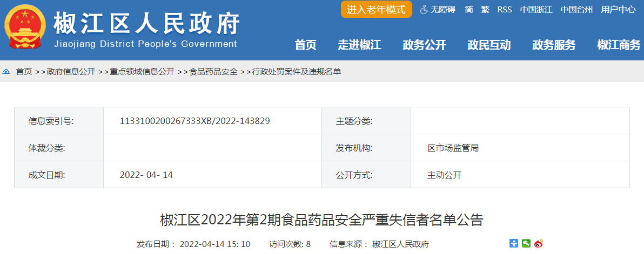
Task: Click the article title 椒江区2022年第2期食品药品安全严重失信者名单公告
Action: coord(321,221)
